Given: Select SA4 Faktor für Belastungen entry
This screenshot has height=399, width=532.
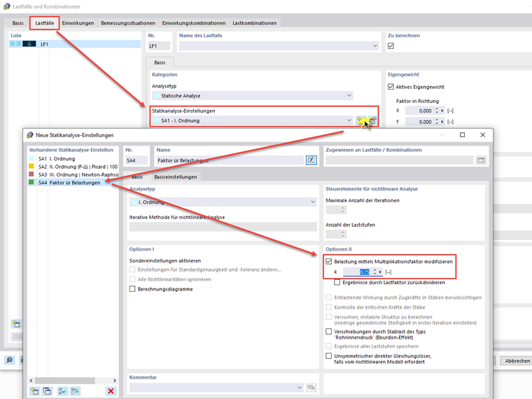Looking at the screenshot, I should click(x=73, y=183).
